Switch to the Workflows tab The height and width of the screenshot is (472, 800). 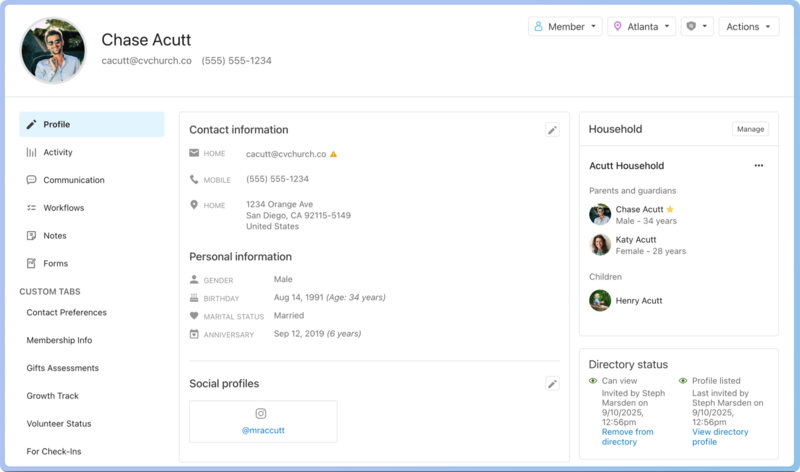pos(64,208)
